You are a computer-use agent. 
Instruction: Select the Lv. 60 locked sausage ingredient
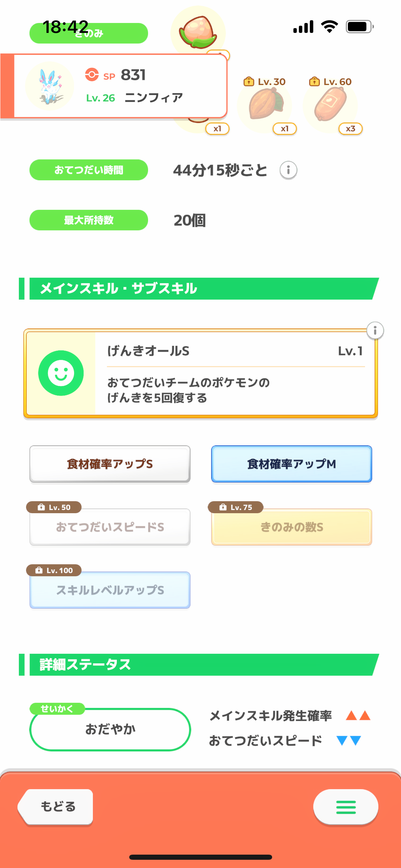(331, 104)
